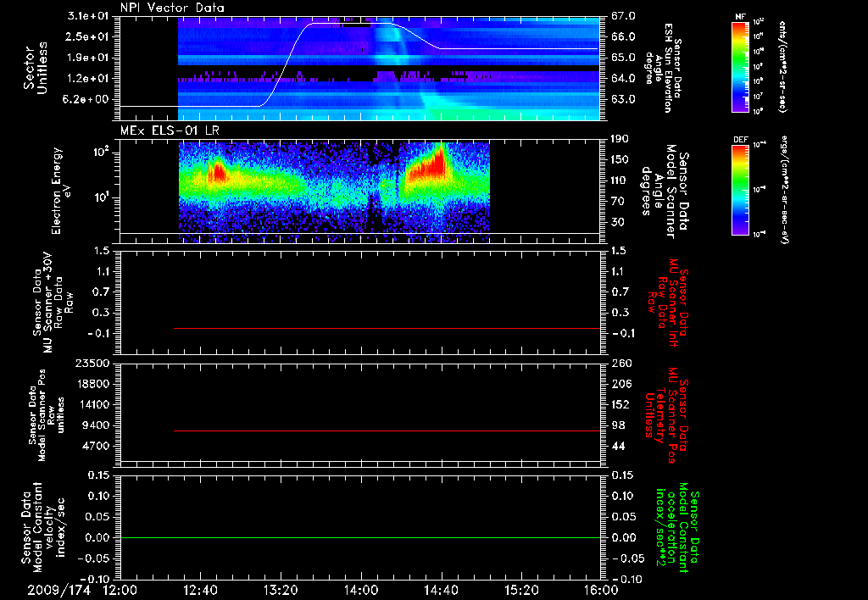Click the 14:40 time tick label
This screenshot has width=868, height=600.
(441, 590)
